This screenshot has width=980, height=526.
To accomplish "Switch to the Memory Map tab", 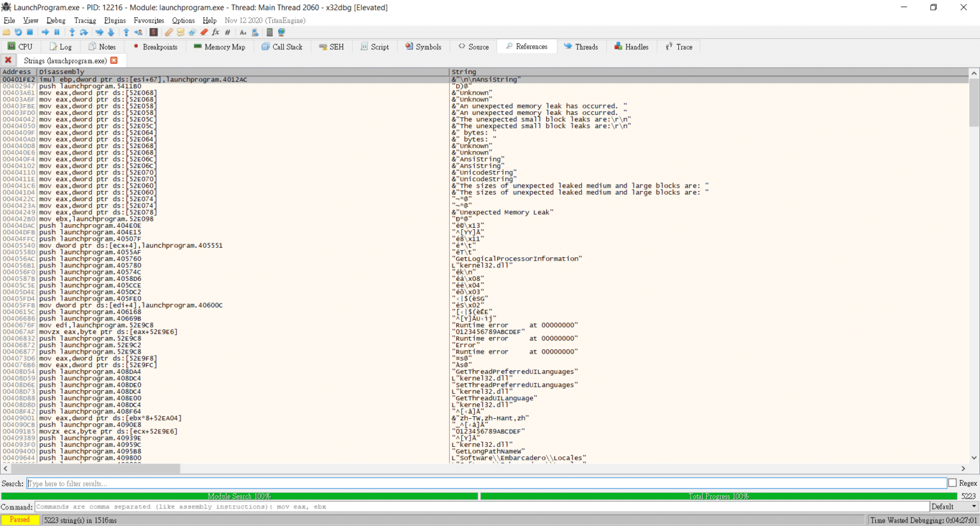I will [x=219, y=47].
